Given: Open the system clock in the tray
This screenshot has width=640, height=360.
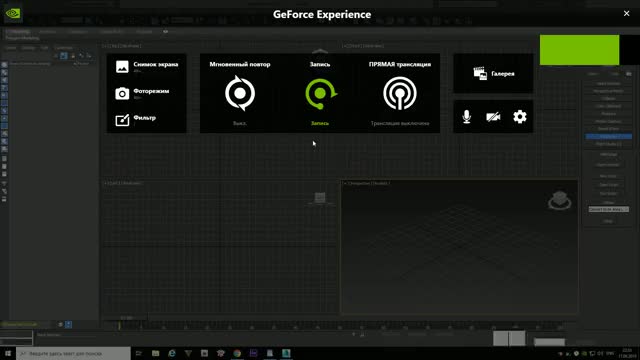Looking at the screenshot, I should tap(627, 353).
